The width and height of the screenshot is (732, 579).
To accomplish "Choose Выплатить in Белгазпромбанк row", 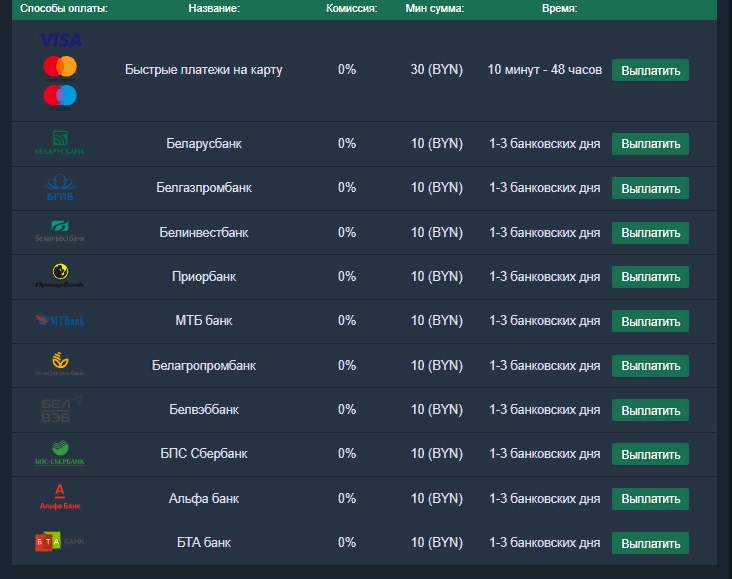I will (650, 188).
